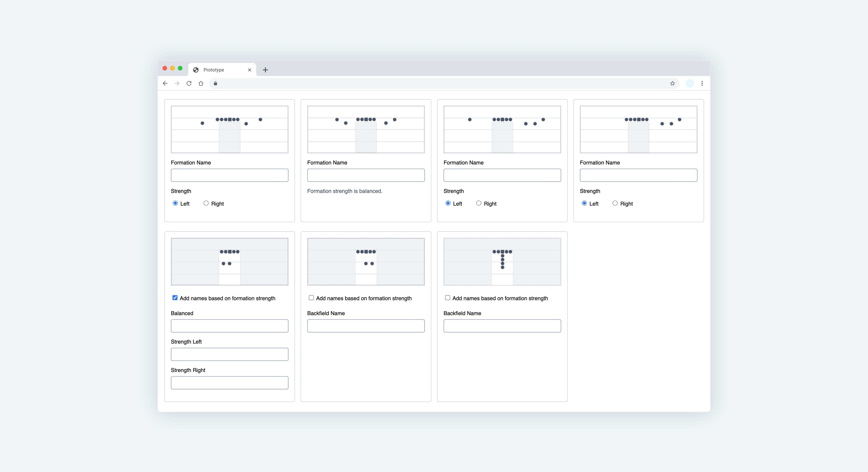The width and height of the screenshot is (868, 472).
Task: Switch to the Prototype tab
Action: tap(222, 70)
